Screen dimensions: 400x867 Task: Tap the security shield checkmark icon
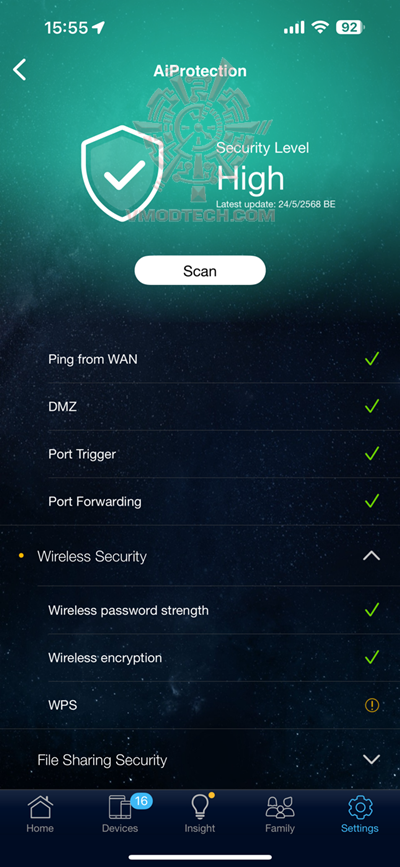[x=122, y=173]
